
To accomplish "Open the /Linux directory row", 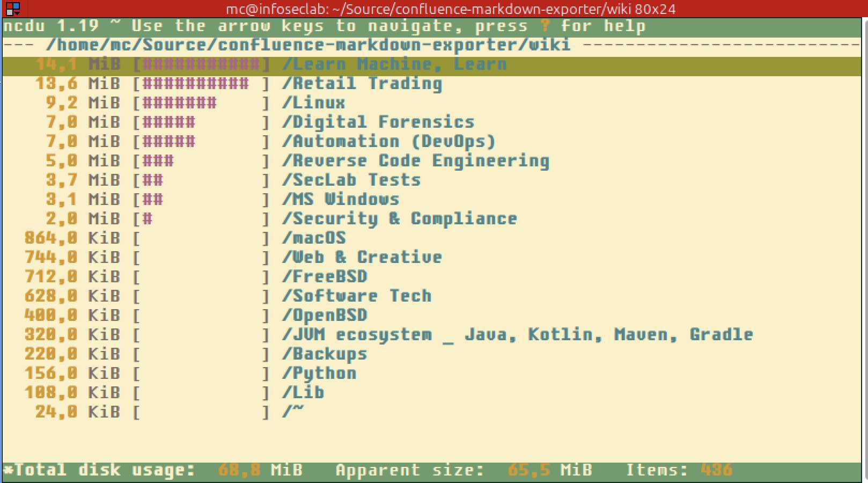I will [314, 103].
